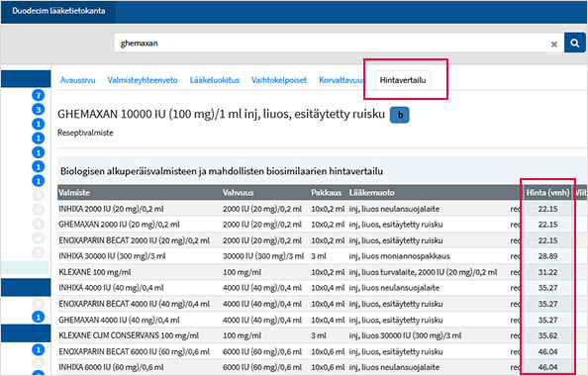Sort by the Vahvuus column header
This screenshot has height=376, width=588.
(x=239, y=193)
